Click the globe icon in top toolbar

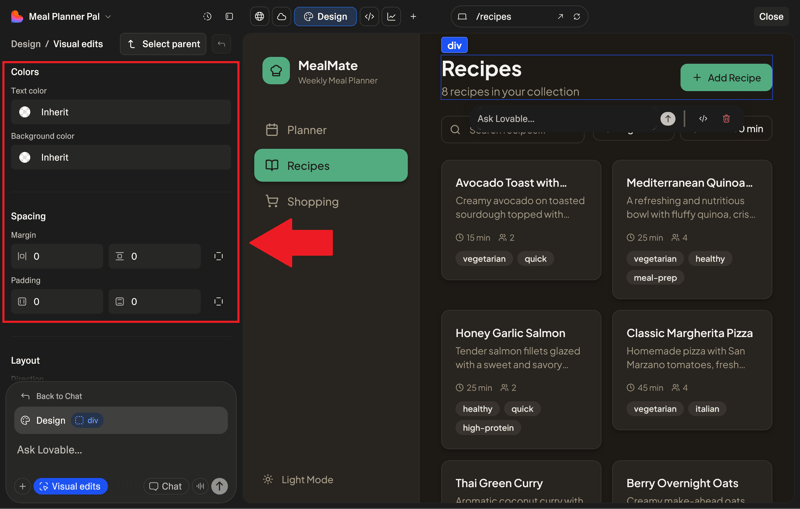pos(259,17)
